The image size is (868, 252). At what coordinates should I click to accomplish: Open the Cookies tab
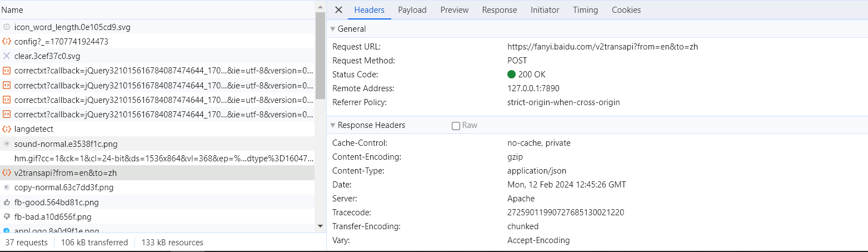626,10
